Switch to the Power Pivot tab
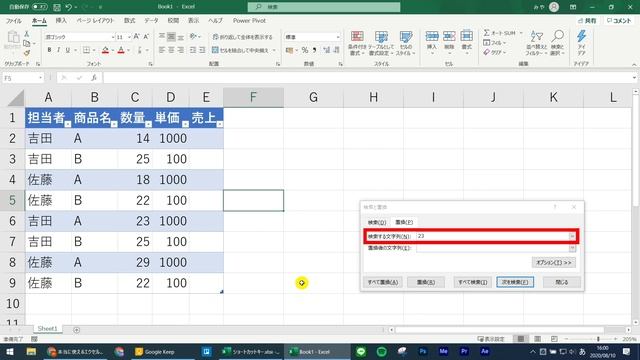The height and width of the screenshot is (360, 640). [249, 20]
